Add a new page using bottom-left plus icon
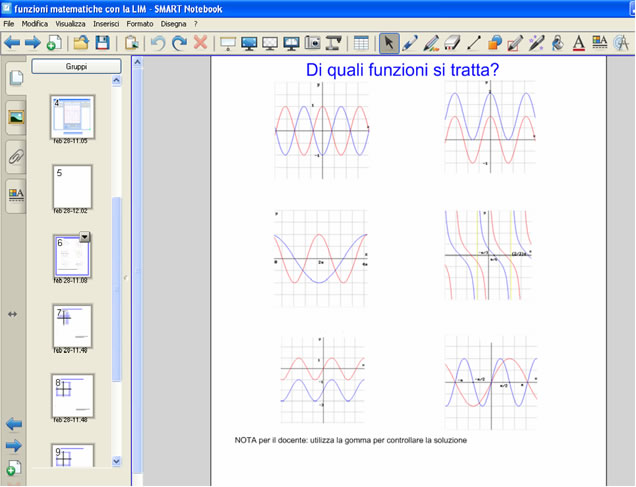Image resolution: width=636 pixels, height=487 pixels. pos(13,468)
